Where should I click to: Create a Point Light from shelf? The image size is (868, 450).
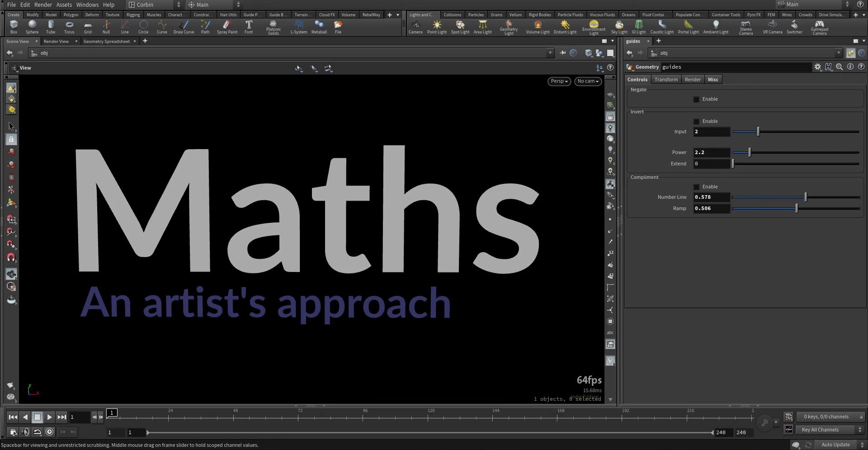(x=437, y=27)
